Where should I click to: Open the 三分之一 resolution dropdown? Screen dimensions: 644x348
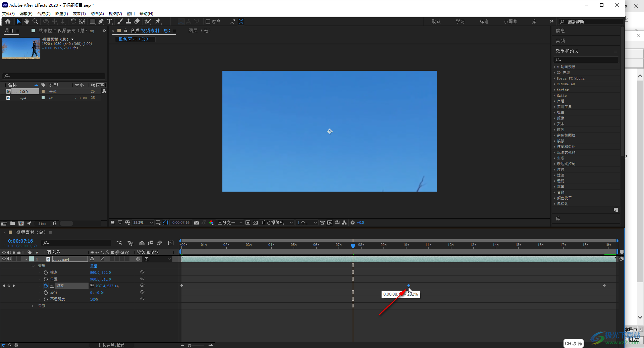(230, 223)
